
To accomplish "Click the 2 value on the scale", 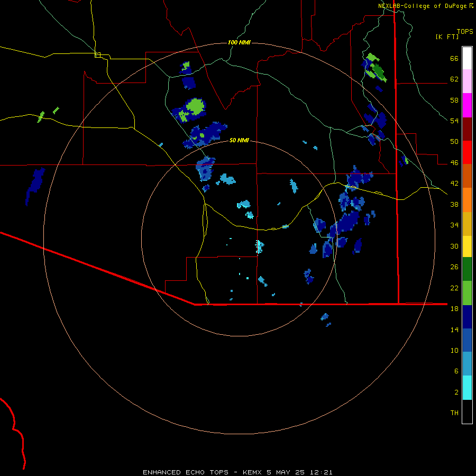I will point(456,392).
